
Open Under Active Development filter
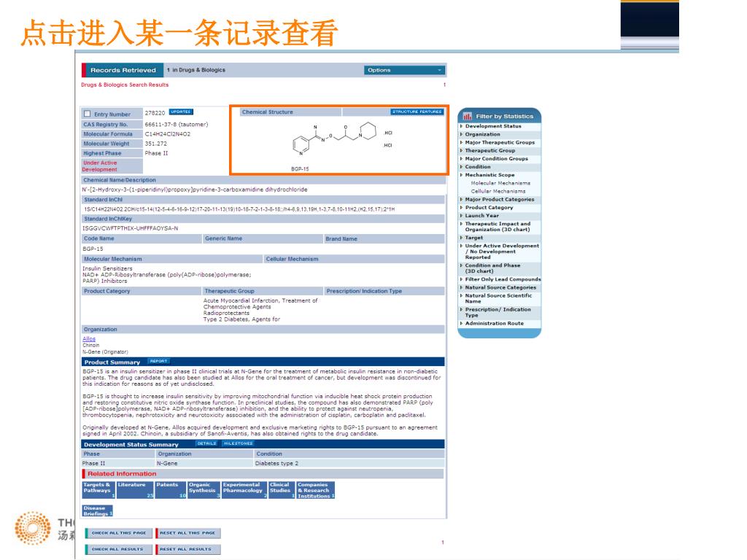click(x=502, y=252)
